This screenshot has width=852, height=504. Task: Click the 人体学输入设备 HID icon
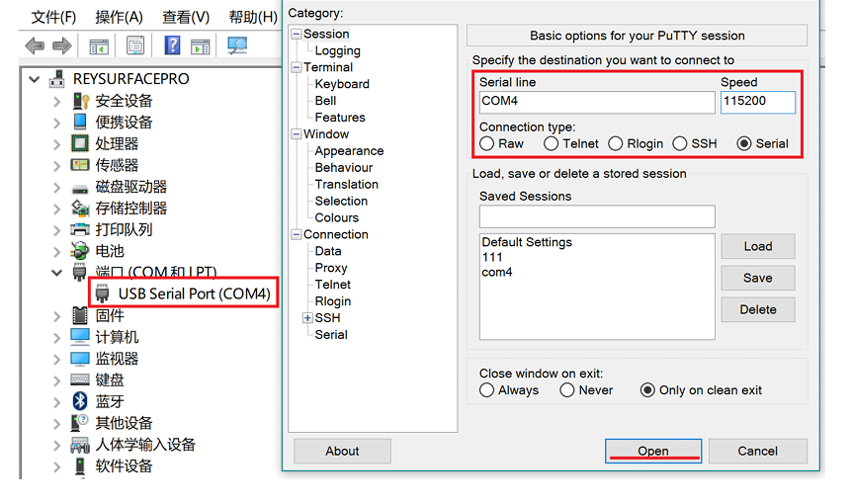(80, 446)
